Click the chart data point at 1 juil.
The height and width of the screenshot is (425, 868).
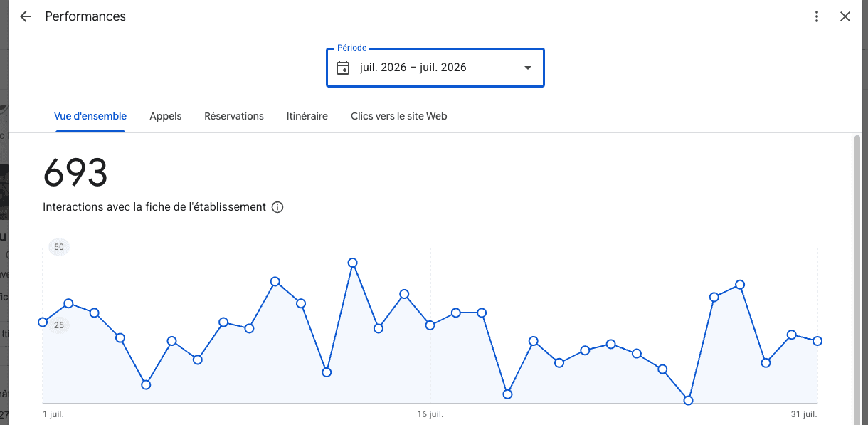(43, 322)
